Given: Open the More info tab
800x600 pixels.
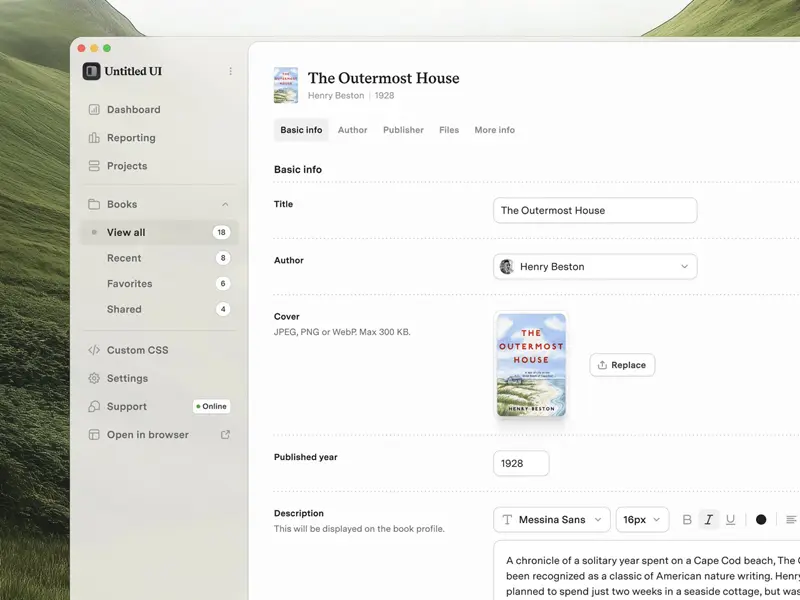Looking at the screenshot, I should click(x=493, y=129).
